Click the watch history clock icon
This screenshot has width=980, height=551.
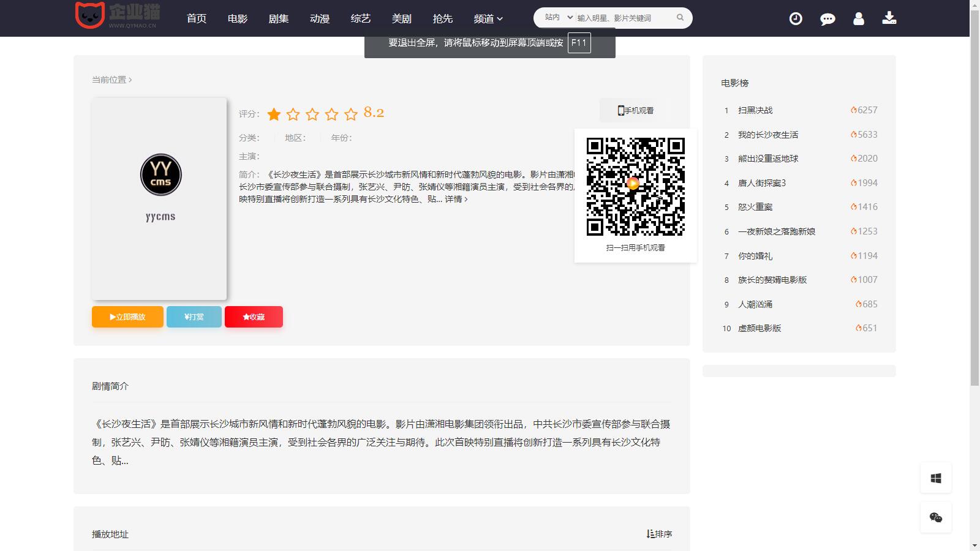tap(795, 18)
